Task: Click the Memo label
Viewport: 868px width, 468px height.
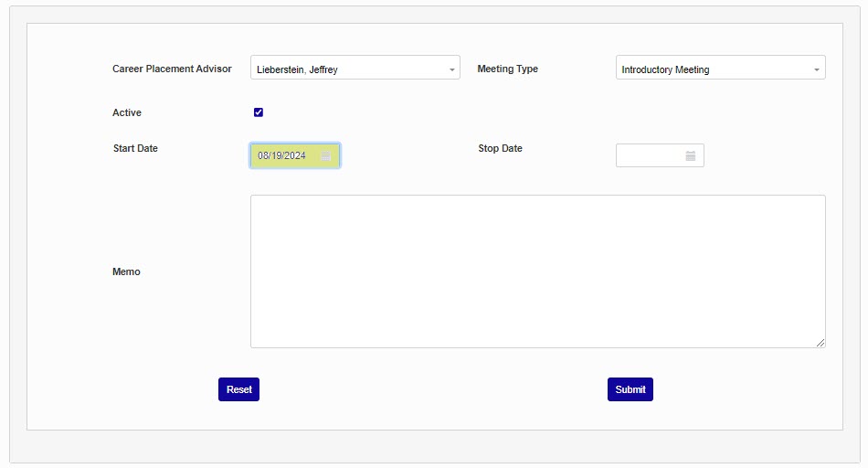Action: 126,272
